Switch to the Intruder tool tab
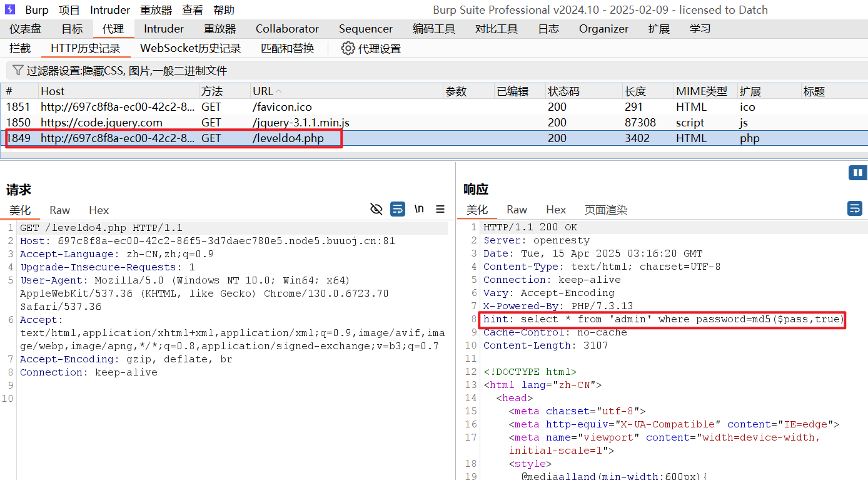This screenshot has height=480, width=868. click(164, 29)
